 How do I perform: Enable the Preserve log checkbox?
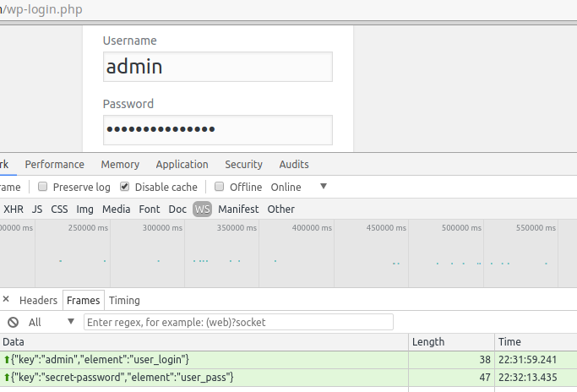tap(43, 187)
